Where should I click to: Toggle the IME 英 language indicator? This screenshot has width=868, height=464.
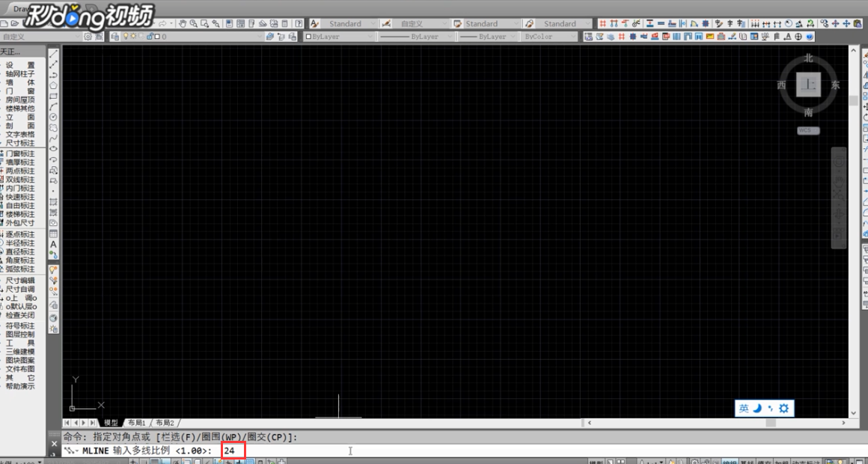(744, 409)
